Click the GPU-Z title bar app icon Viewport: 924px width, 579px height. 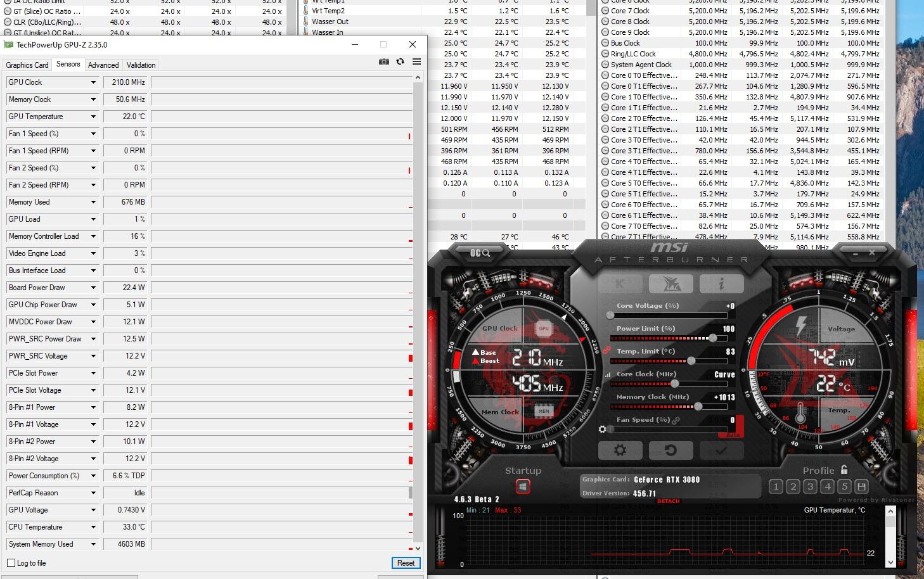coord(8,44)
